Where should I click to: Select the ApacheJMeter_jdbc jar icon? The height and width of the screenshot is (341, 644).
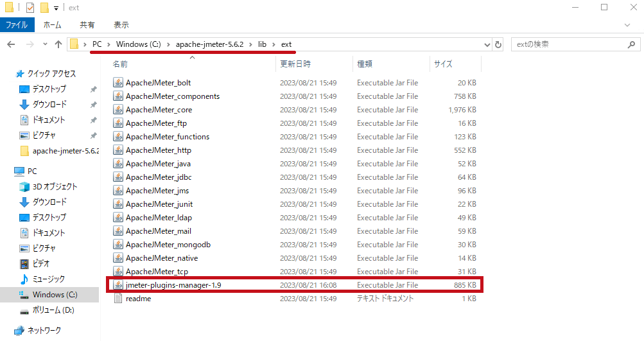[118, 177]
